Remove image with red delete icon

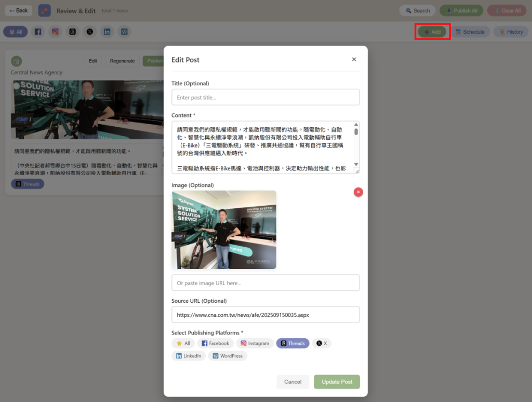tap(358, 192)
